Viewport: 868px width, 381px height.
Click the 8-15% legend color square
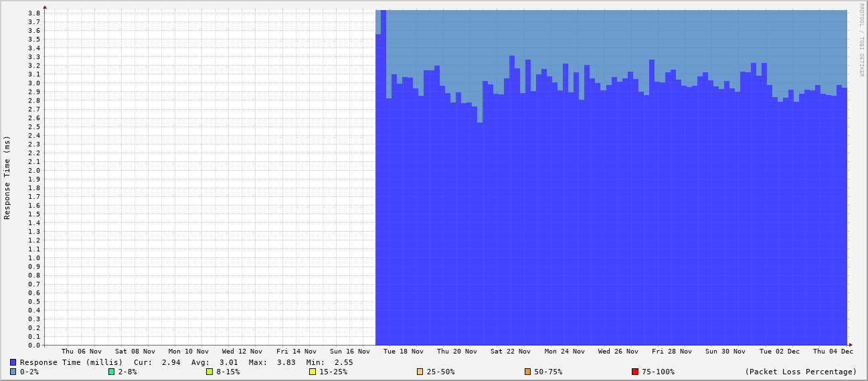click(x=209, y=372)
